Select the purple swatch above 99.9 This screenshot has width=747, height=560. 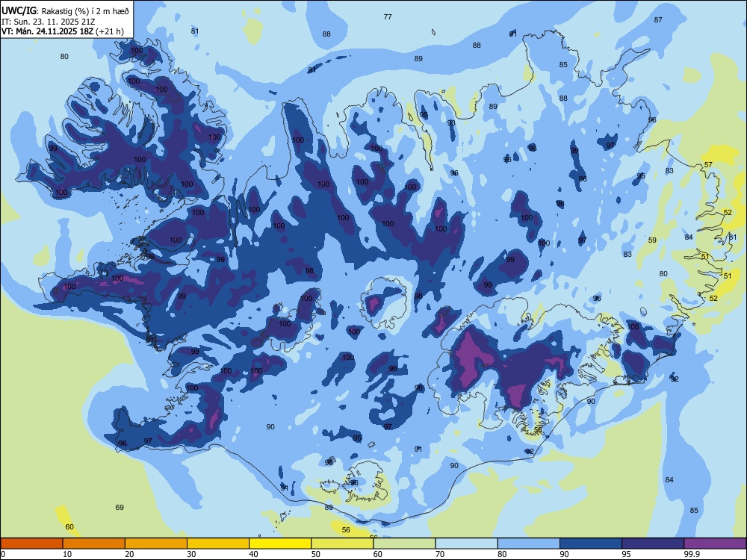click(715, 544)
